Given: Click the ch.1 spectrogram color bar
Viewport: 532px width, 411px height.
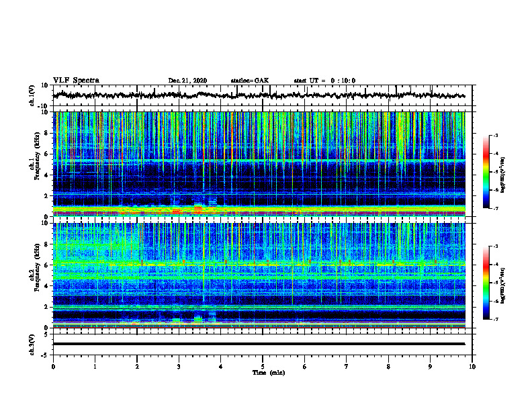Looking at the screenshot, I should click(486, 172).
